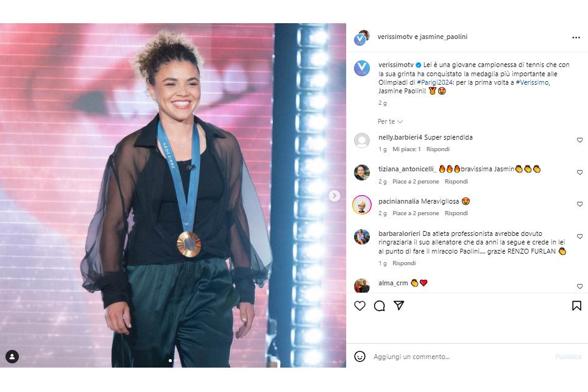Image resolution: width=588 pixels, height=392 pixels.
Task: Like barbaralorieri's comment heart
Action: (x=579, y=237)
